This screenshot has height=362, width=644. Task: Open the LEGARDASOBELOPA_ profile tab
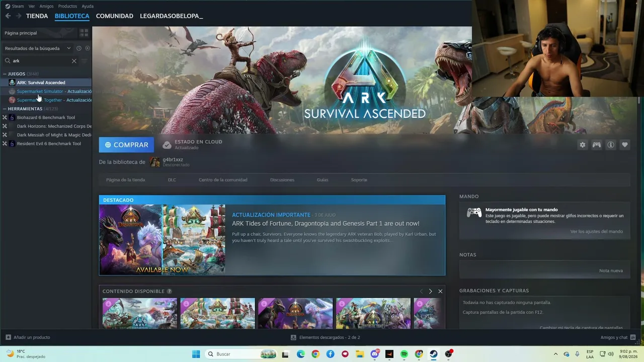pos(172,16)
